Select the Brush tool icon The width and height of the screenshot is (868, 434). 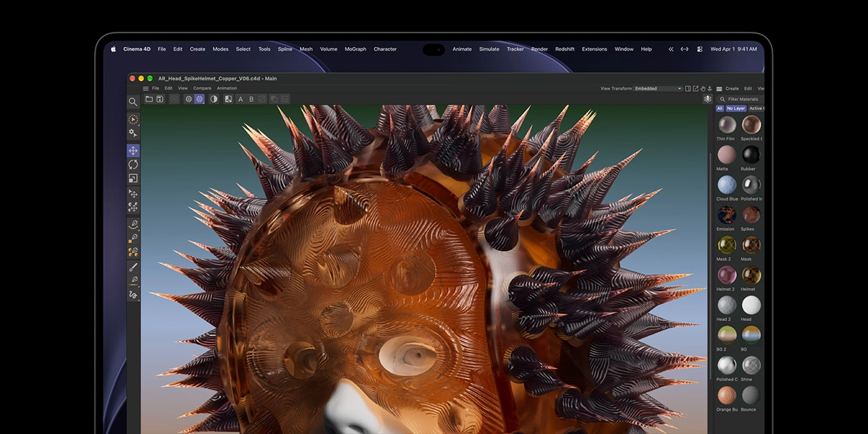point(133,267)
